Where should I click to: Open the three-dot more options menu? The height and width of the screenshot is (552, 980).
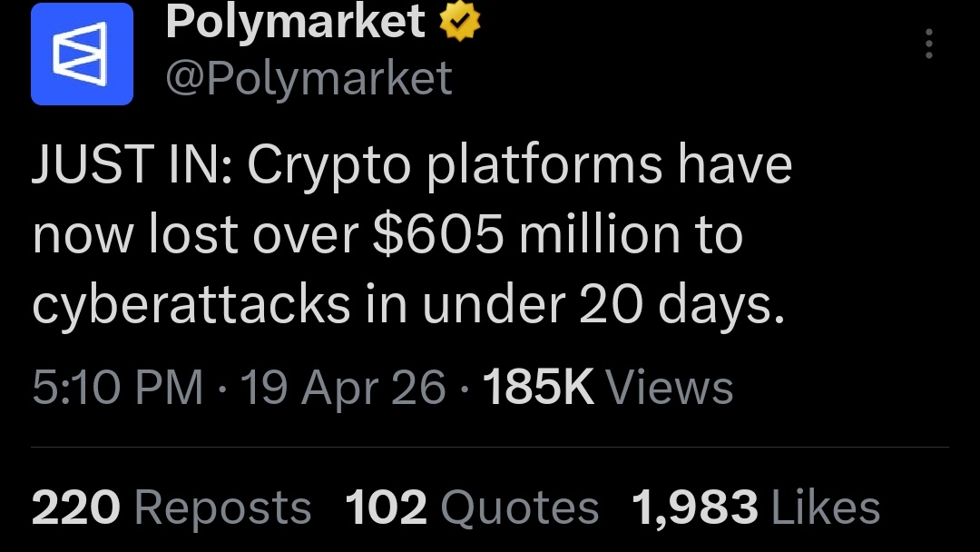(x=928, y=44)
